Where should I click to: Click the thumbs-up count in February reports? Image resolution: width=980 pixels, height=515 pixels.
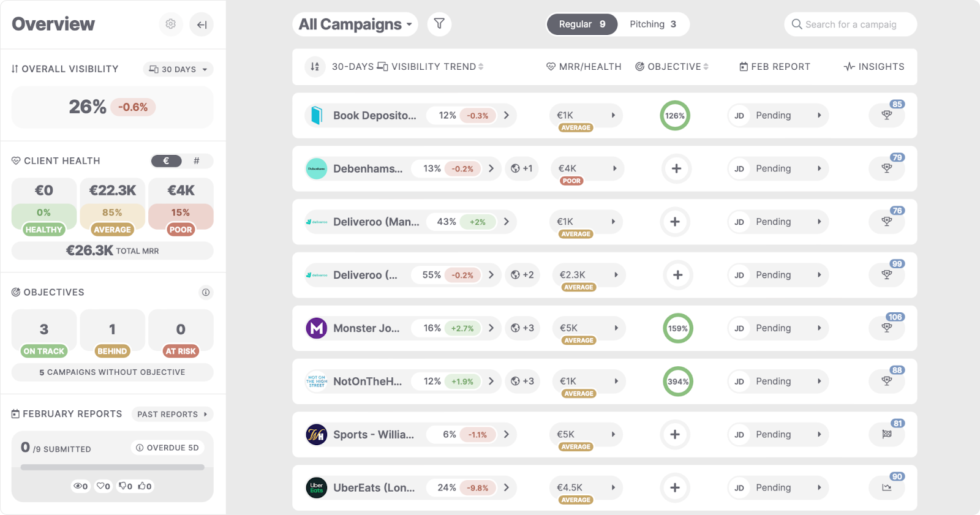point(145,486)
